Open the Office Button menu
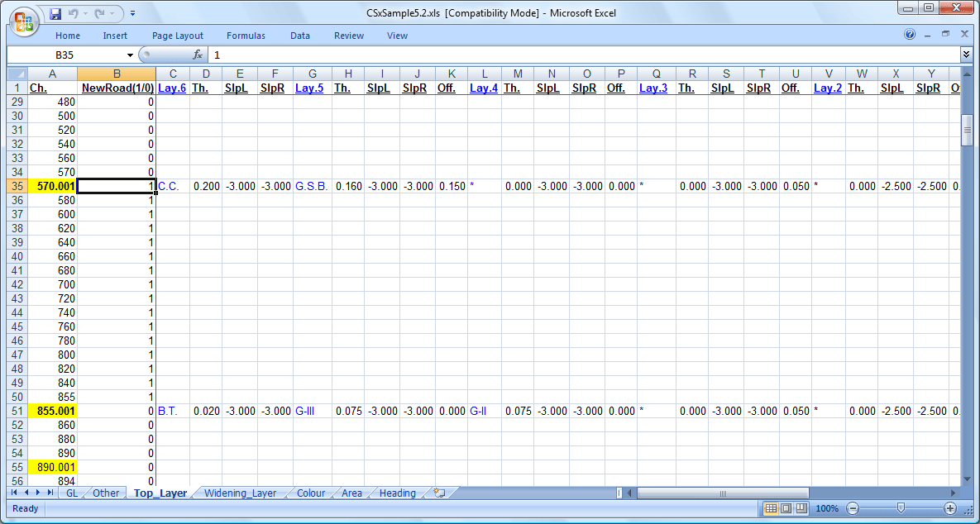 (22, 21)
